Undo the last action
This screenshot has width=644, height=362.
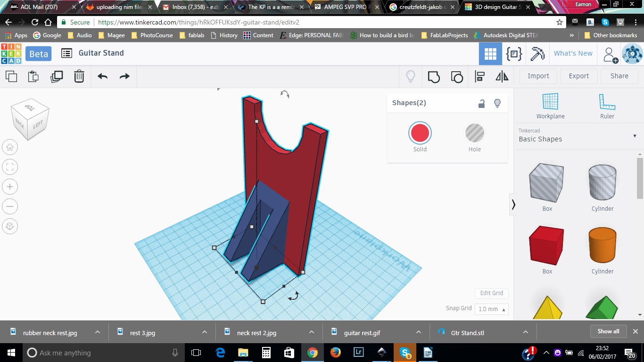(102, 76)
